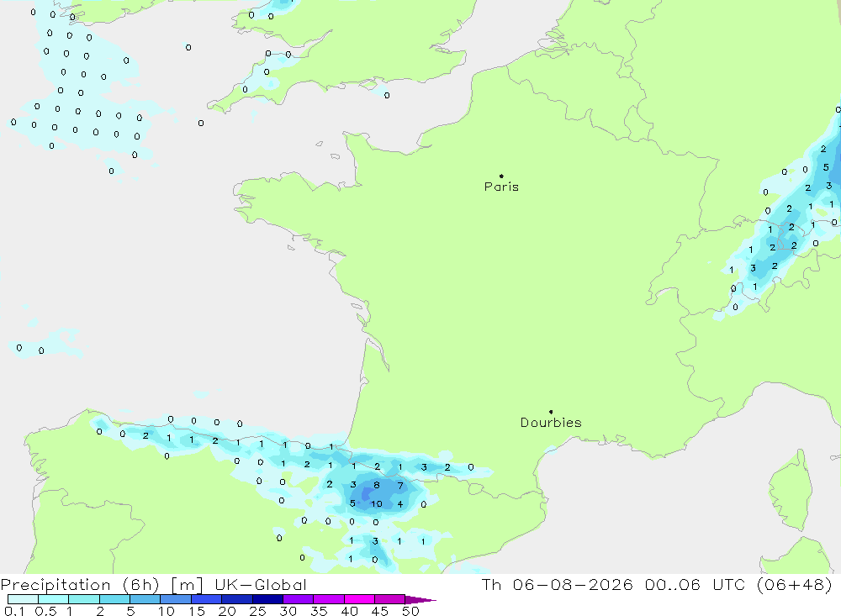The image size is (841, 616).
Task: Pick the 30–35 purple legend swatch
Action: (x=299, y=599)
